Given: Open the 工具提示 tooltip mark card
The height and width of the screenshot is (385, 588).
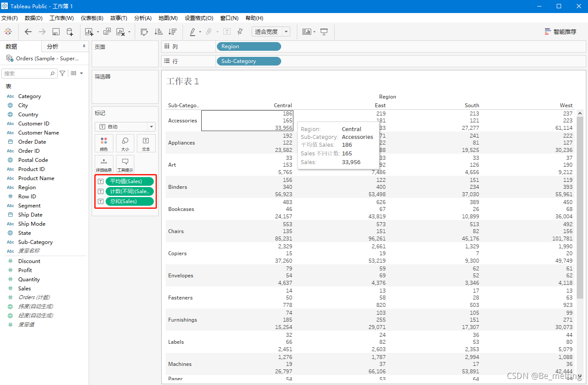Looking at the screenshot, I should point(125,164).
